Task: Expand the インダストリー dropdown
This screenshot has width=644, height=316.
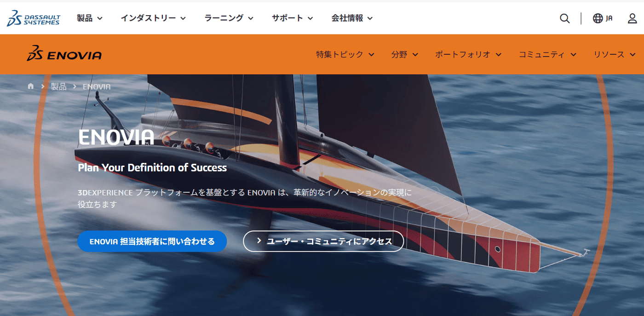Action: [153, 18]
